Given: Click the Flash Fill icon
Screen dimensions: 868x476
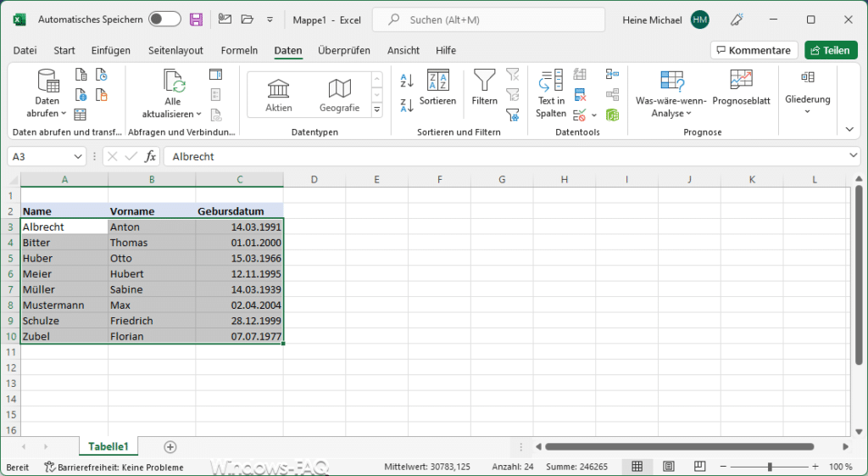Looking at the screenshot, I should pos(580,75).
